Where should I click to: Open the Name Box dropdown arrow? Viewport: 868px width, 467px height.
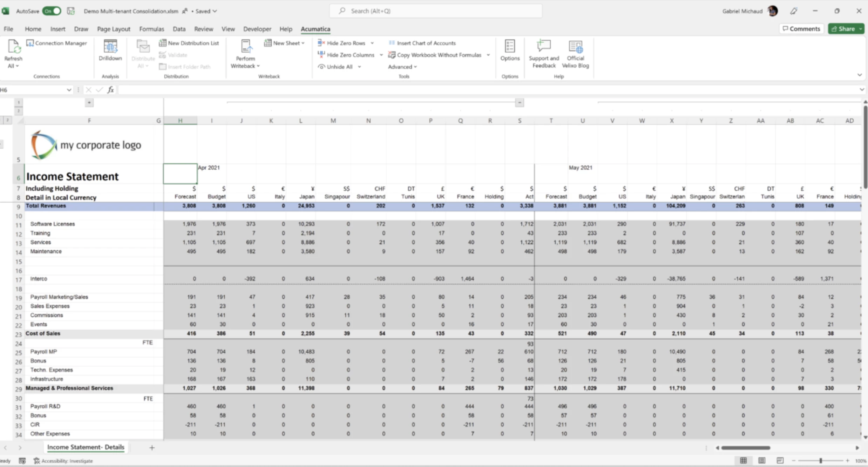69,90
